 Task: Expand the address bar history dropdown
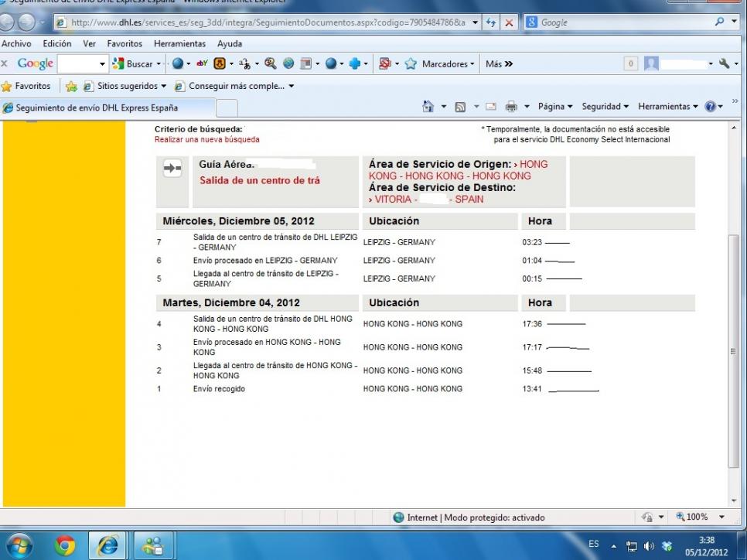(x=475, y=22)
